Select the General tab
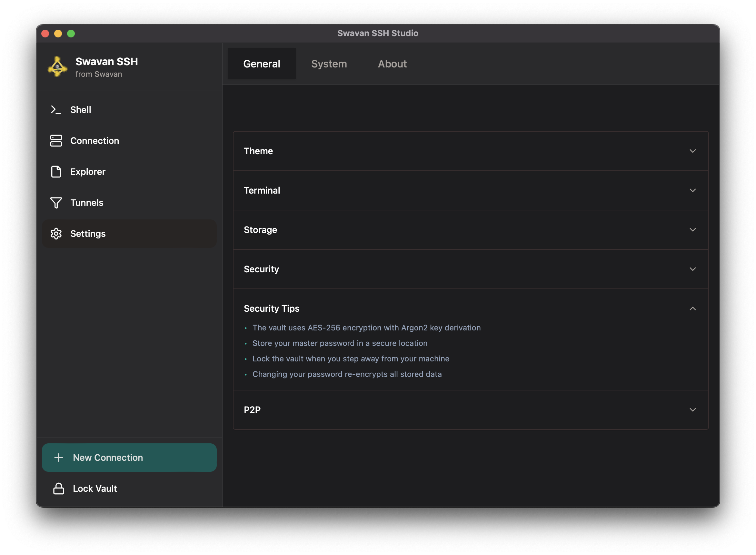756x555 pixels. (x=262, y=64)
